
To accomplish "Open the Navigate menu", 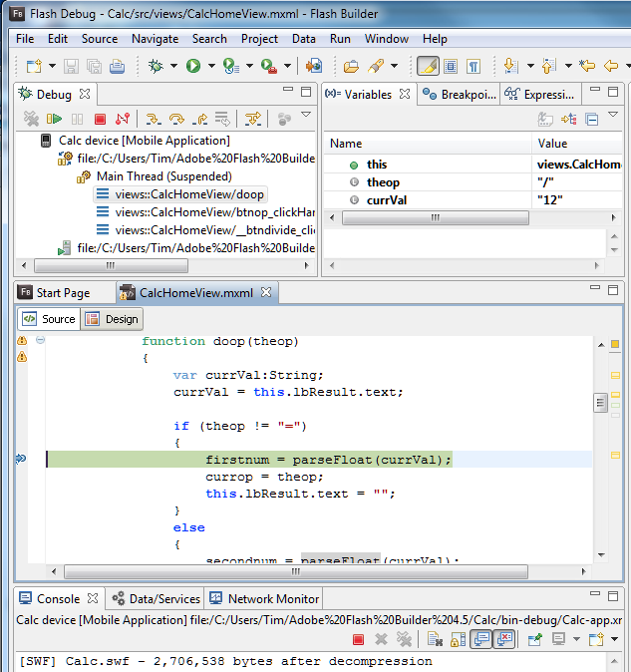I will [x=156, y=39].
